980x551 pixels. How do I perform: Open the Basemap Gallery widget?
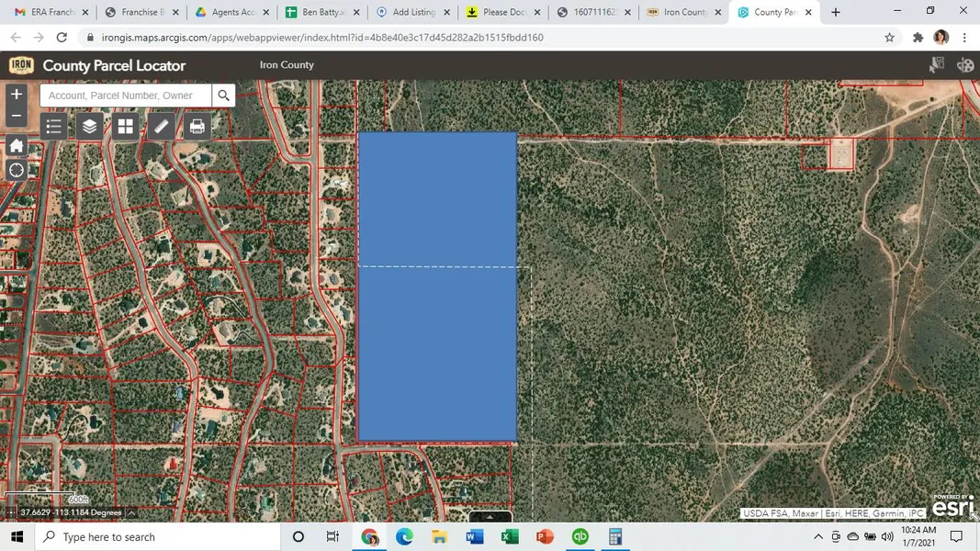pos(126,127)
